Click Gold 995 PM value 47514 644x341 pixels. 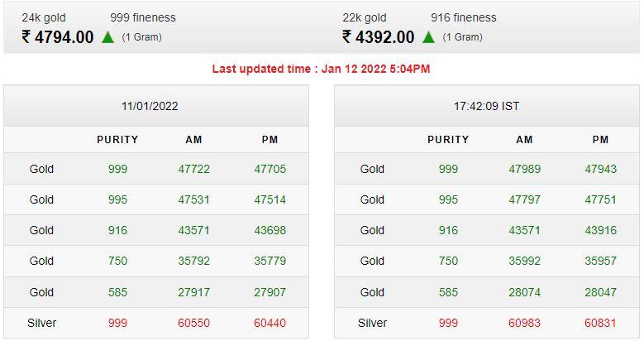[270, 199]
